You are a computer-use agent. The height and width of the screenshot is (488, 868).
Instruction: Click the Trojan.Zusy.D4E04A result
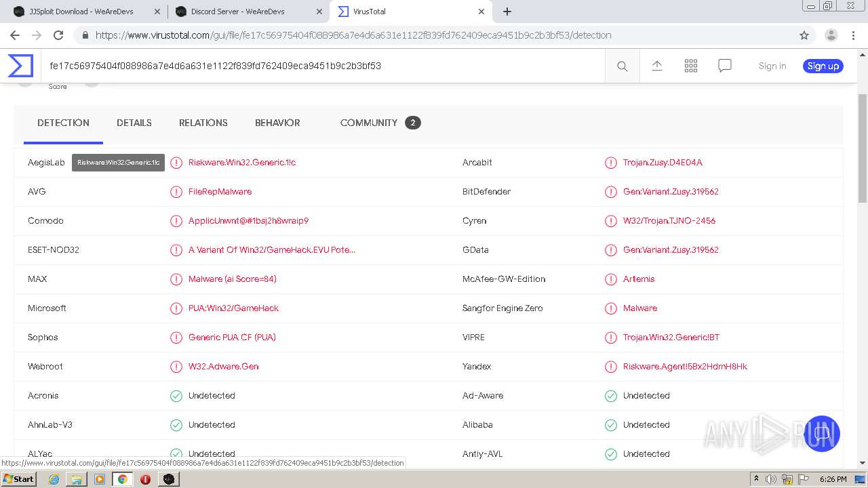[663, 163]
